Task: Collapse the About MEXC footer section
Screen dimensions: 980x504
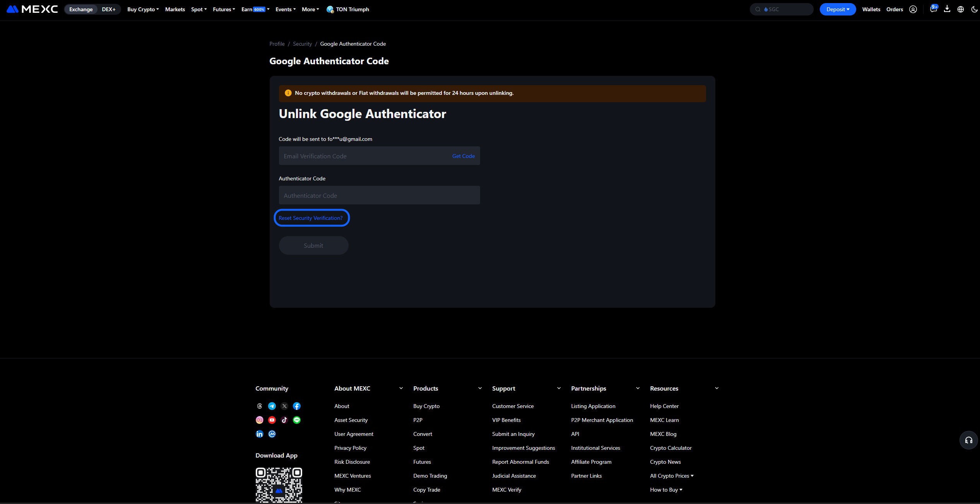Action: pyautogui.click(x=401, y=388)
